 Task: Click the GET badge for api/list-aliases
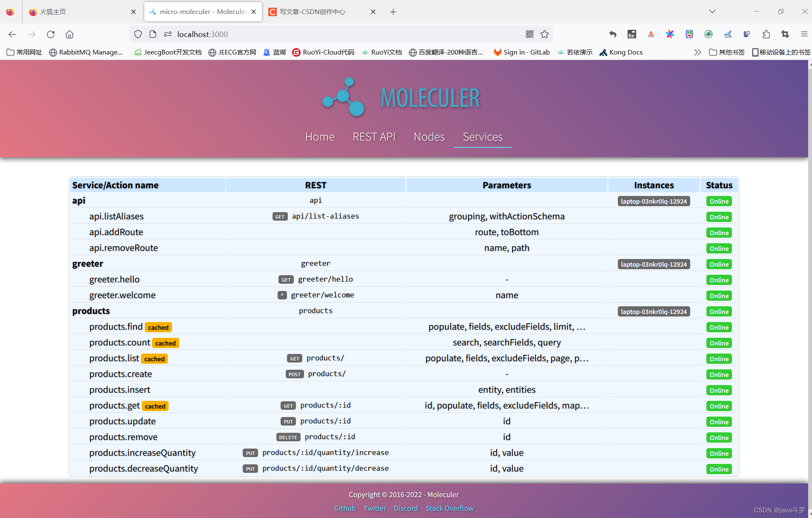(280, 216)
